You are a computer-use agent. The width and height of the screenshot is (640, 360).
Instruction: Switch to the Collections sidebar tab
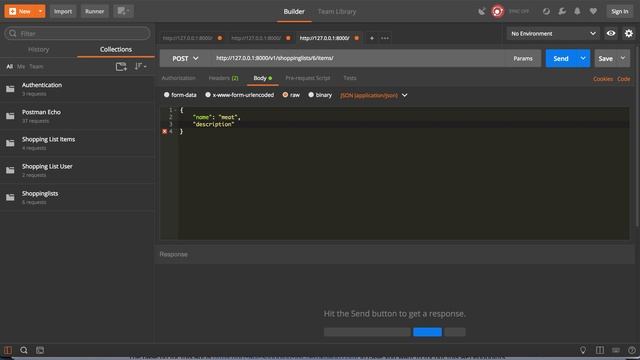116,49
